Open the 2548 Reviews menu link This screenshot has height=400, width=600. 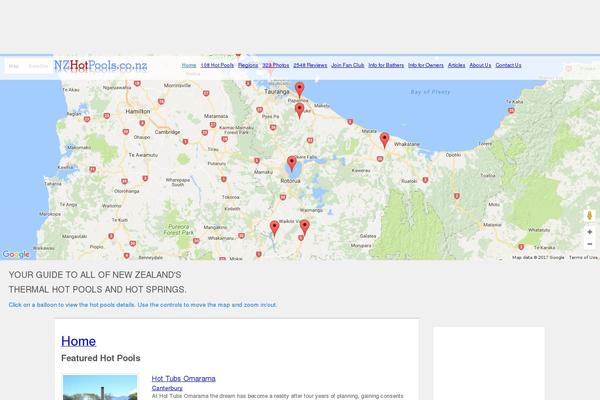310,65
